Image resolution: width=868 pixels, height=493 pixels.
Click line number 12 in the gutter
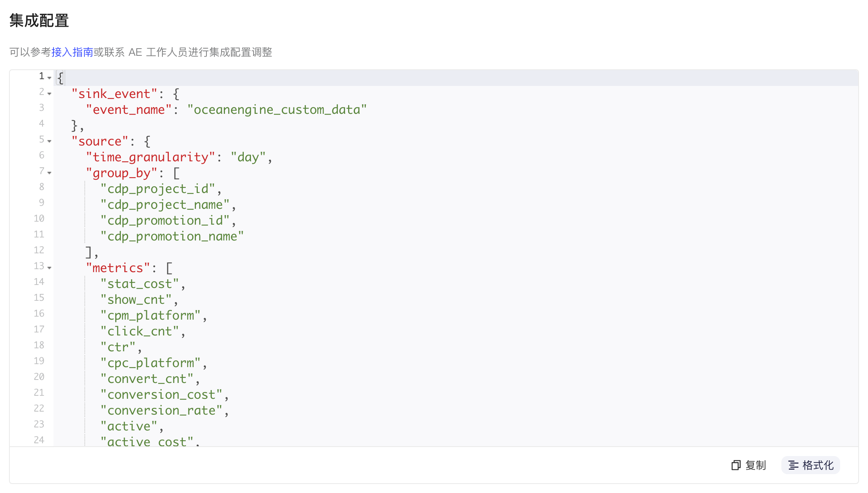[x=39, y=250]
